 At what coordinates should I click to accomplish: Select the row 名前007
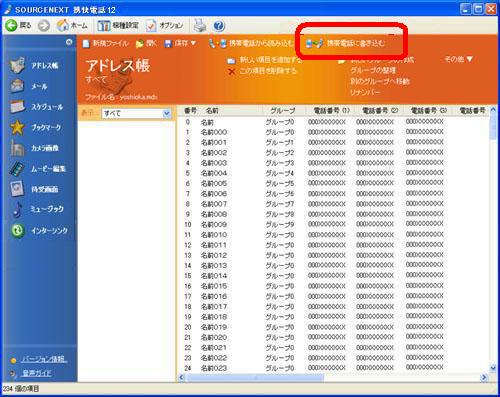tap(334, 204)
